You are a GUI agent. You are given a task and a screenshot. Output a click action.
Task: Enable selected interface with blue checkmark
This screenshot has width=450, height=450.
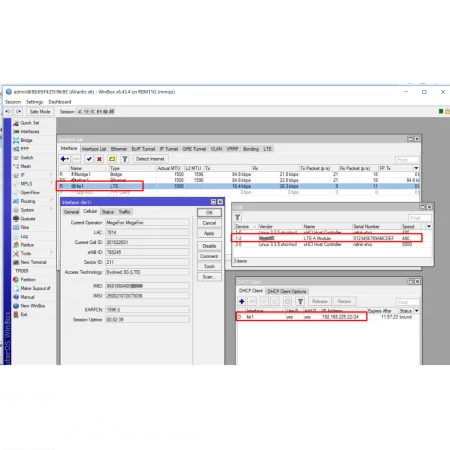click(x=89, y=159)
